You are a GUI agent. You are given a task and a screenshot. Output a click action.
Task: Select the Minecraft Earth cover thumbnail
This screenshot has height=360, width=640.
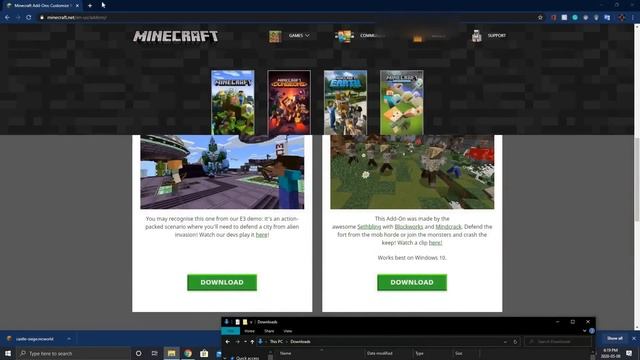click(x=345, y=102)
